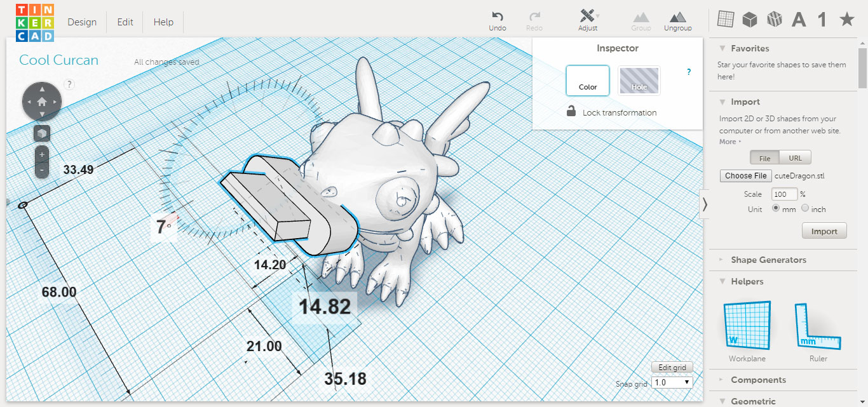Select the solid cube shapes icon
Image resolution: width=868 pixels, height=407 pixels.
pyautogui.click(x=750, y=20)
